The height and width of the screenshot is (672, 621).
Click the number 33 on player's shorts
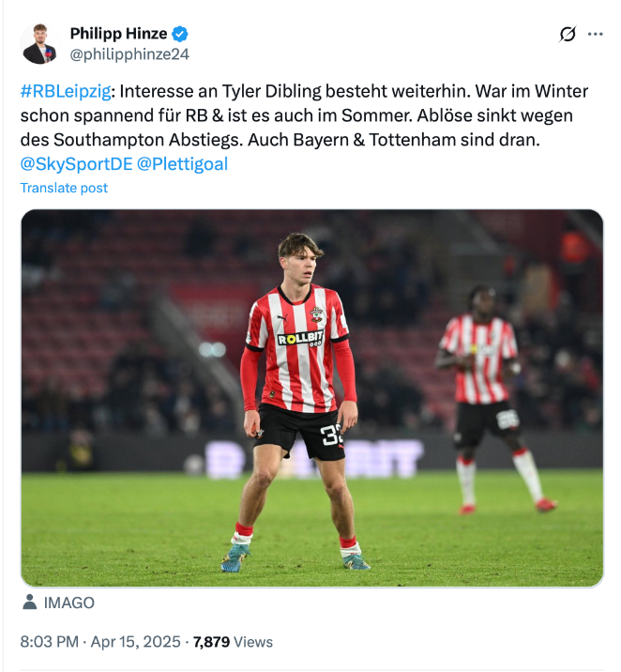(332, 434)
